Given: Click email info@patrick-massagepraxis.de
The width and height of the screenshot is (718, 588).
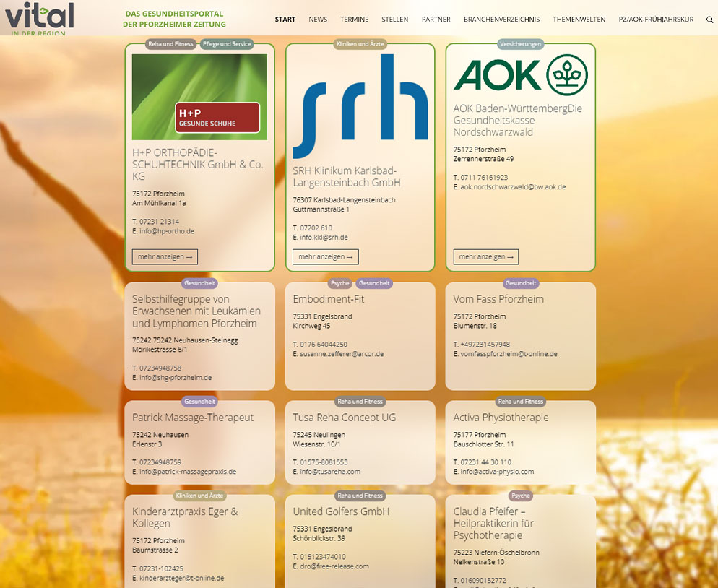Looking at the screenshot, I should pyautogui.click(x=188, y=472).
